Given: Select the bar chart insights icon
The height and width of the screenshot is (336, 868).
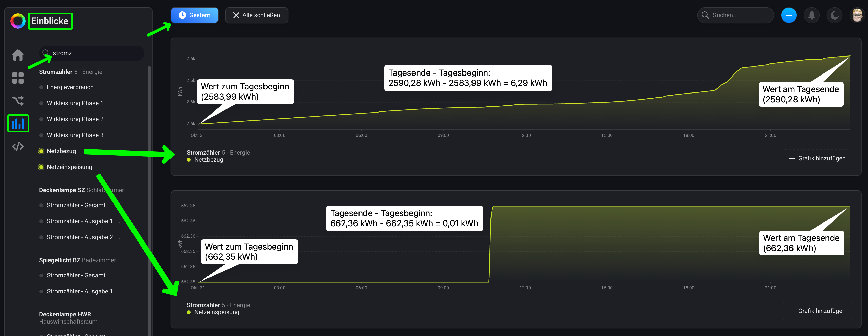Looking at the screenshot, I should [18, 123].
